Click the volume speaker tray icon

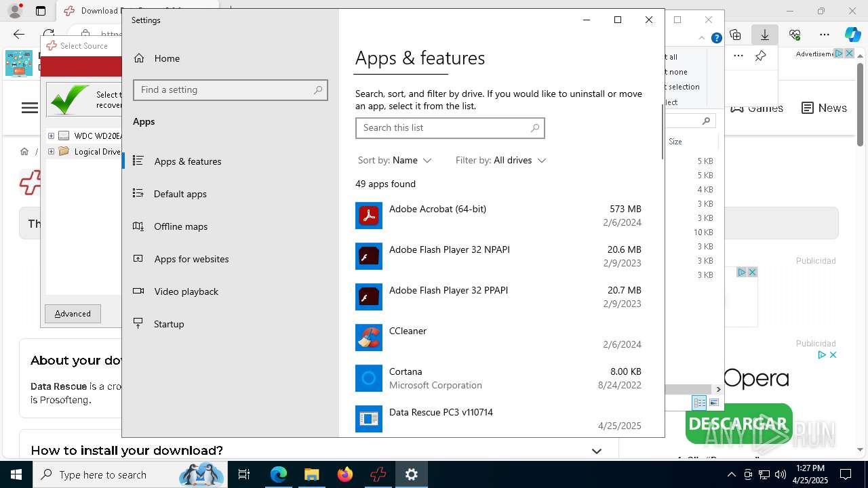coord(781,474)
